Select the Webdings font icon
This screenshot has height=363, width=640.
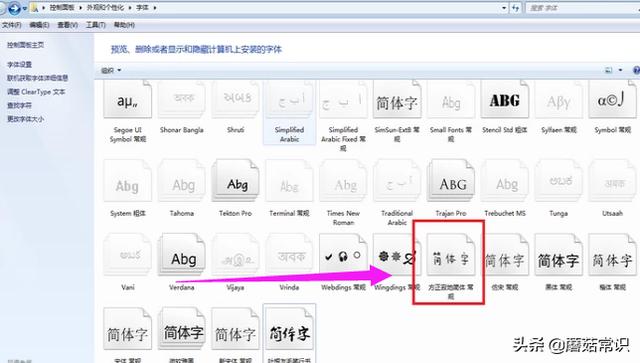[x=343, y=255]
